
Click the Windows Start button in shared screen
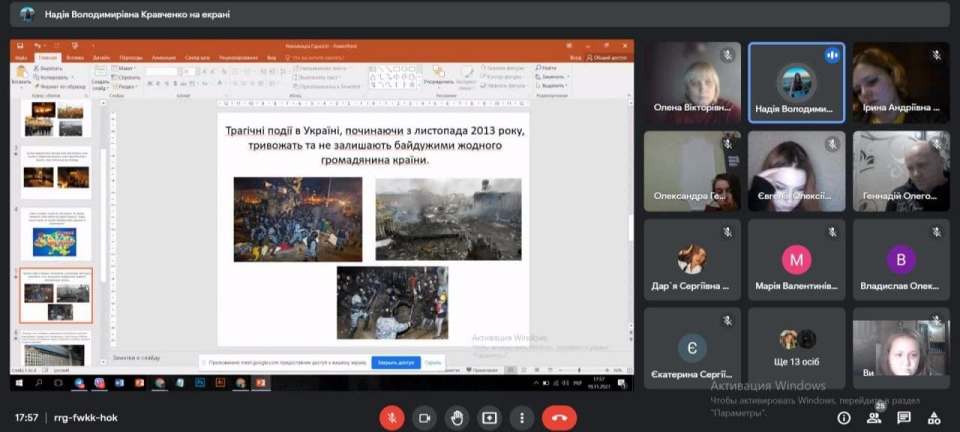pos(17,382)
